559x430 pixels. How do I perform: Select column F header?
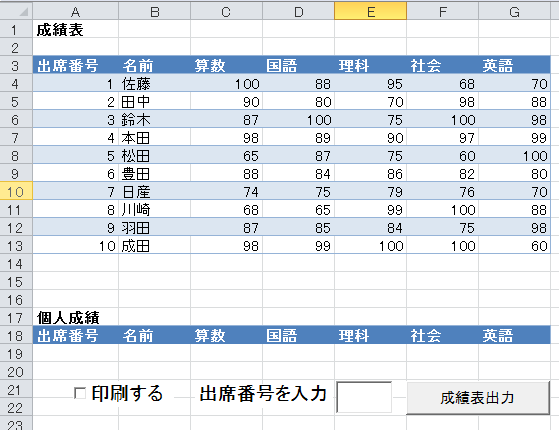pos(442,12)
